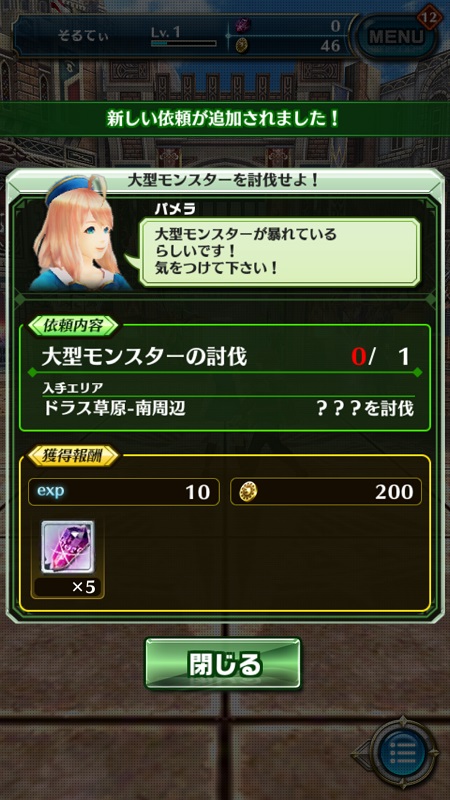The height and width of the screenshot is (800, 450).
Task: Tap the coin reward field showing 200
Action: [326, 492]
